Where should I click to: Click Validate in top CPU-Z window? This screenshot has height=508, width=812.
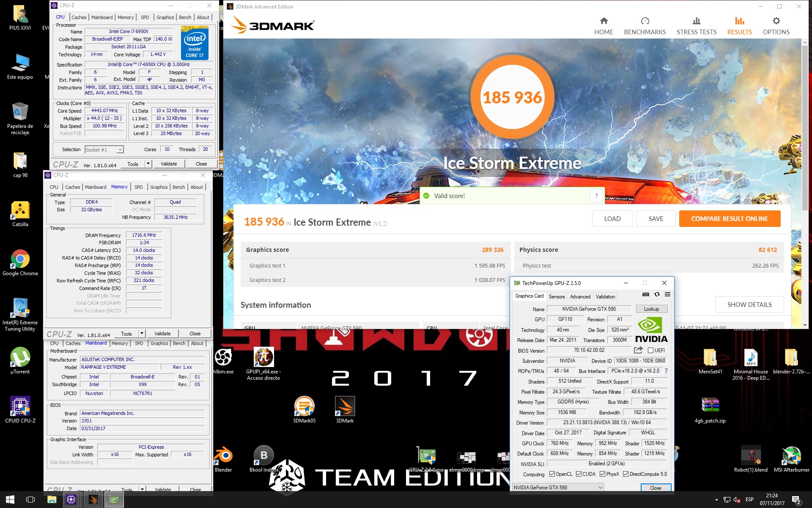point(169,164)
